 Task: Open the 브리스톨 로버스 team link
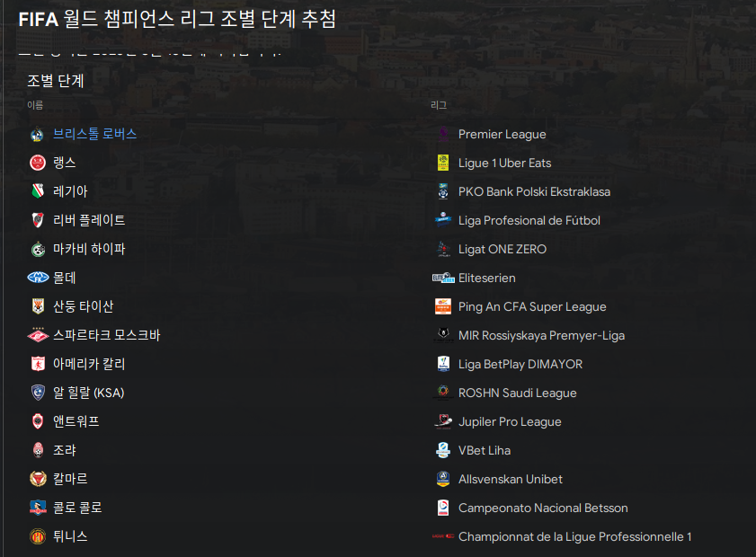95,134
